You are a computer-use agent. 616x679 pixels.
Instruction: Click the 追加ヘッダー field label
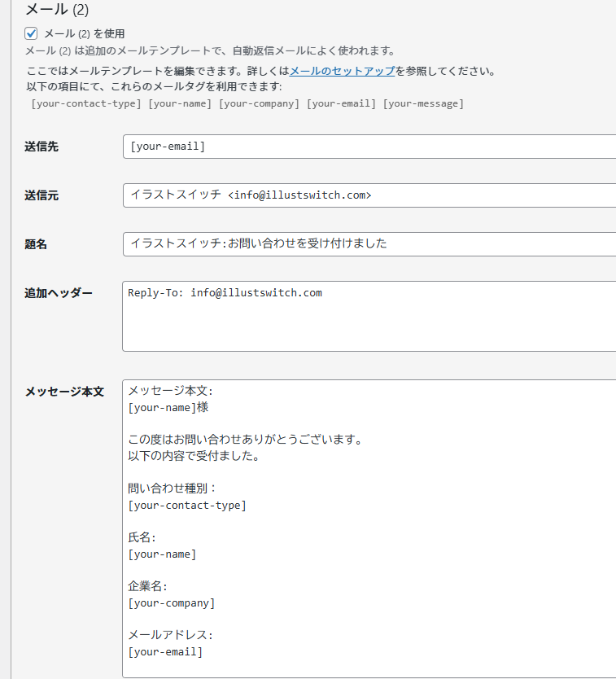point(59,293)
